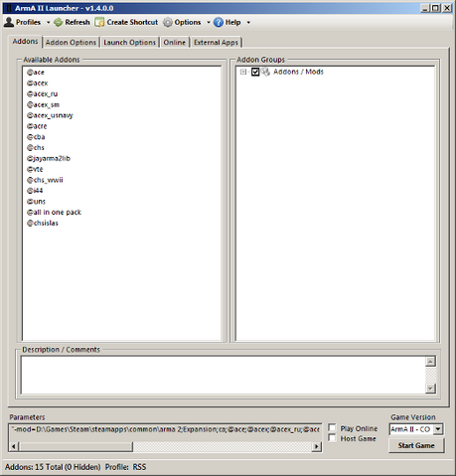Click the Description scroll down arrow

click(x=430, y=388)
